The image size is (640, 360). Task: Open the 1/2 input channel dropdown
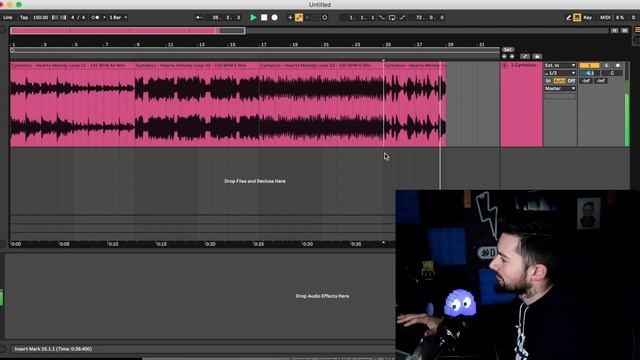point(560,73)
